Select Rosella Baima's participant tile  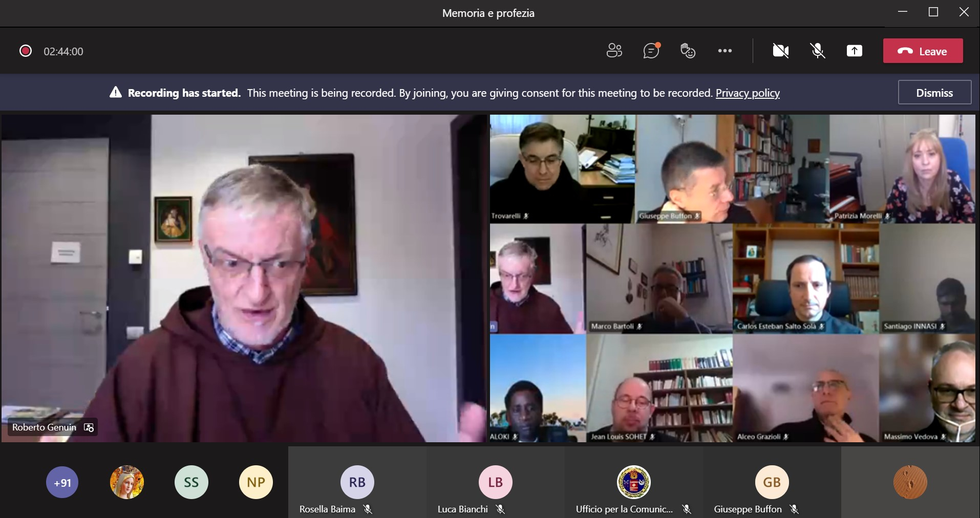[x=357, y=482]
